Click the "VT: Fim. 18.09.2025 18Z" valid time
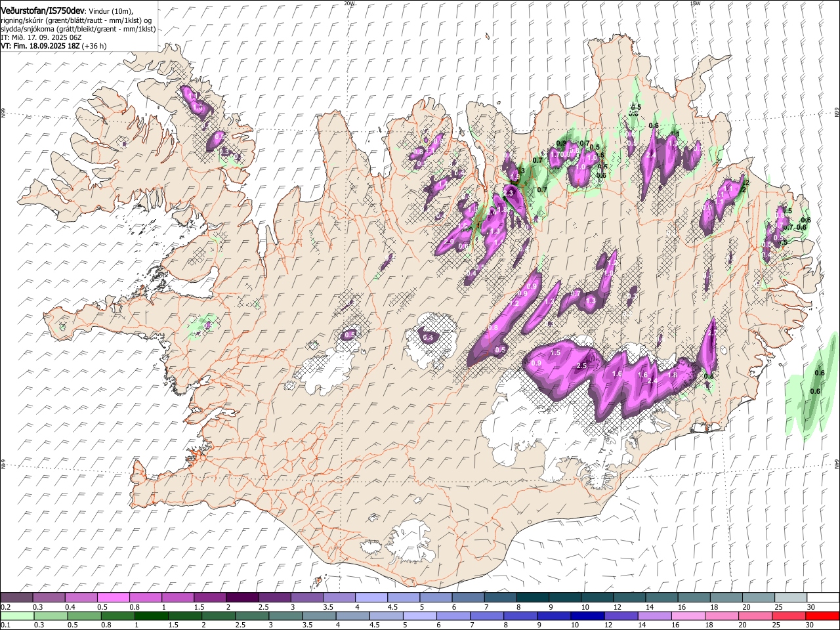Viewport: 840px width, 630px height. pyautogui.click(x=40, y=47)
